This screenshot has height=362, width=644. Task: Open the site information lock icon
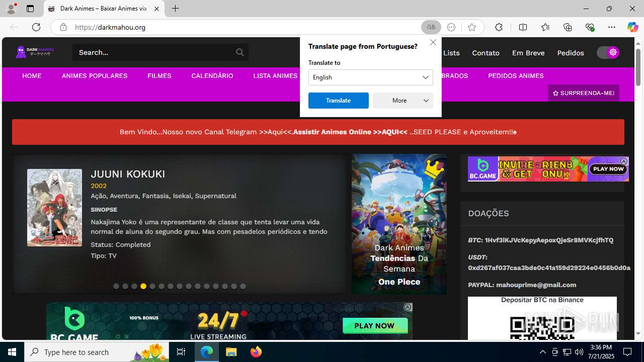(63, 27)
